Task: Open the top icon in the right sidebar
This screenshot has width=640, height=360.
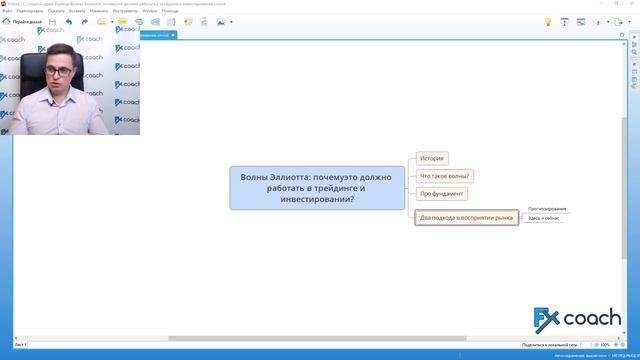Action: click(634, 38)
